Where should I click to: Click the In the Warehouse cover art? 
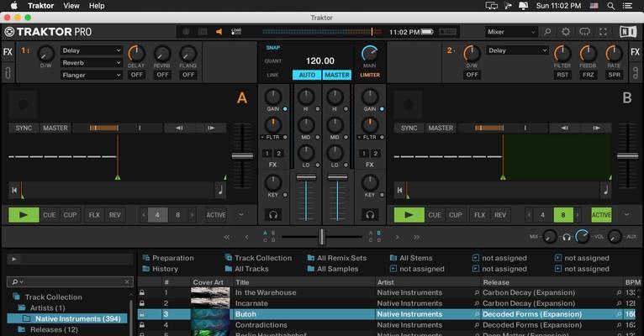[x=210, y=292]
